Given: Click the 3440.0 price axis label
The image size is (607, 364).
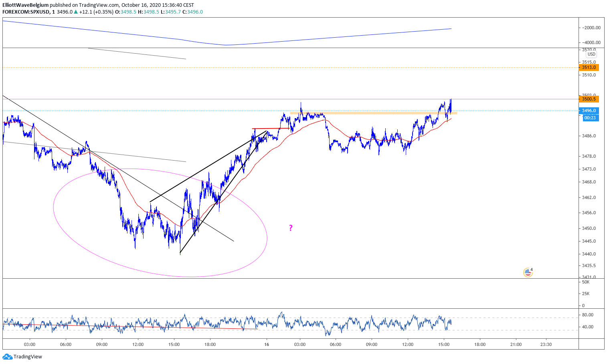Looking at the screenshot, I should 589,254.
